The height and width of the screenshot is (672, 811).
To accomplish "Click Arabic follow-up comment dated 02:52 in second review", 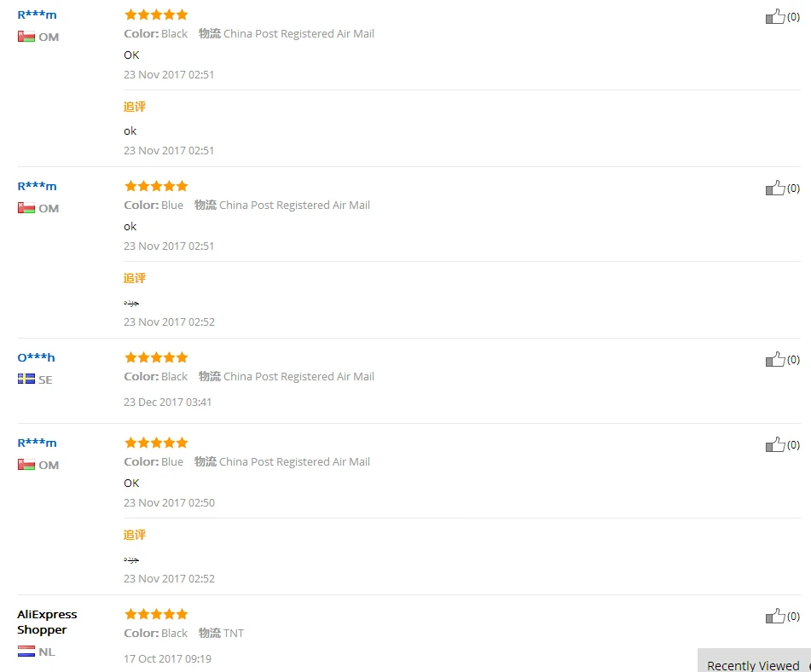I will point(130,303).
